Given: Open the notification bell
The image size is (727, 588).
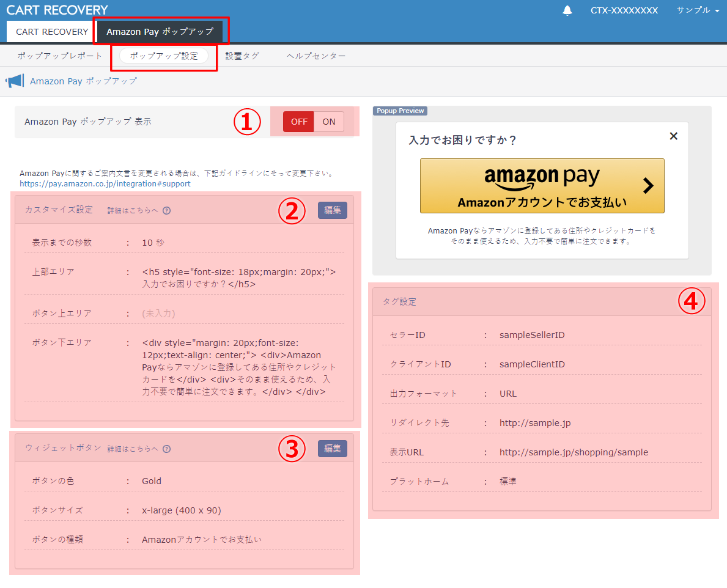Looking at the screenshot, I should coord(567,10).
